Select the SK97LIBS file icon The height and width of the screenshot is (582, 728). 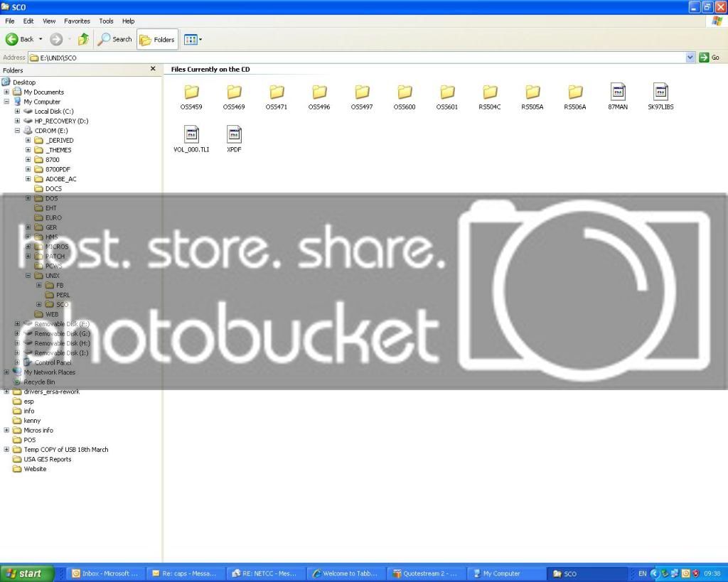point(660,92)
